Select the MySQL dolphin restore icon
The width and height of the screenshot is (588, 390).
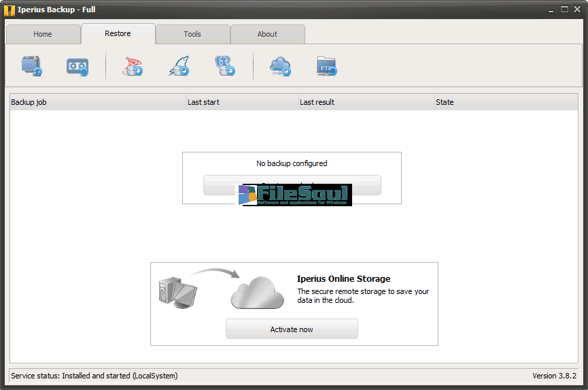point(179,66)
